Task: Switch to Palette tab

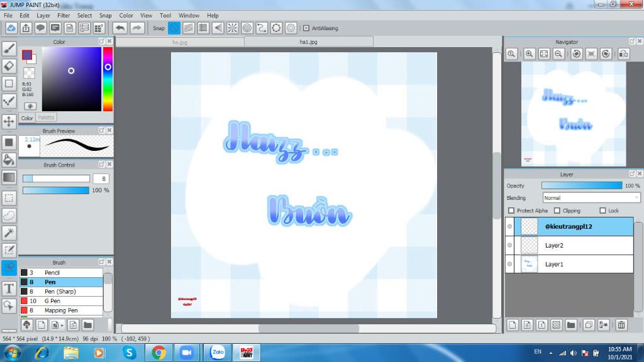Action: [x=45, y=118]
